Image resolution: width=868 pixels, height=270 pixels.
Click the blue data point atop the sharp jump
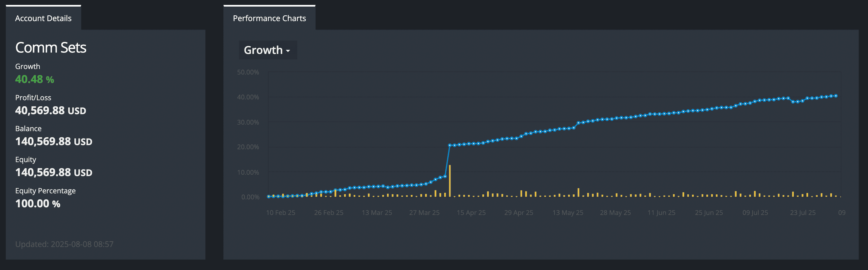pyautogui.click(x=450, y=145)
